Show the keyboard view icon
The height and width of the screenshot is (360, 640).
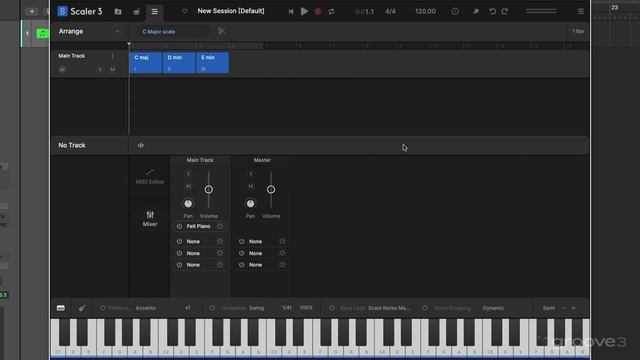click(x=61, y=308)
